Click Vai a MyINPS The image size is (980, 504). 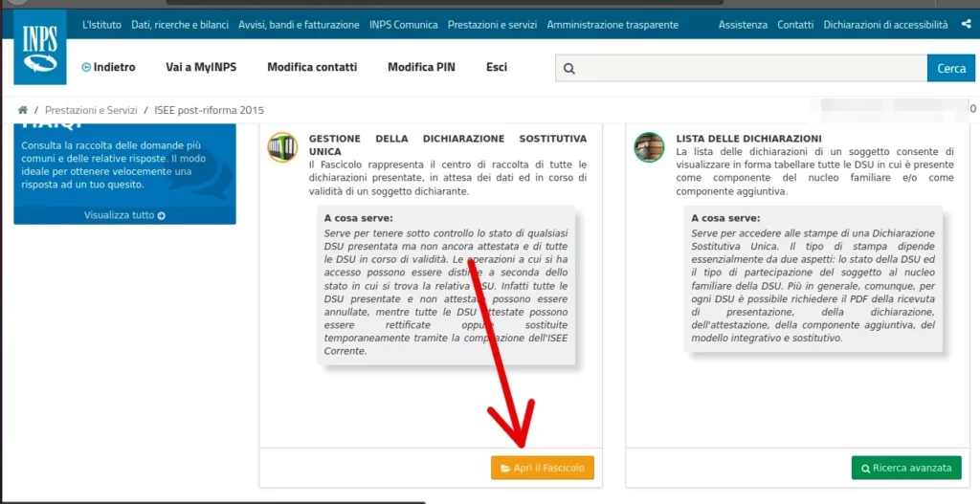pos(201,68)
